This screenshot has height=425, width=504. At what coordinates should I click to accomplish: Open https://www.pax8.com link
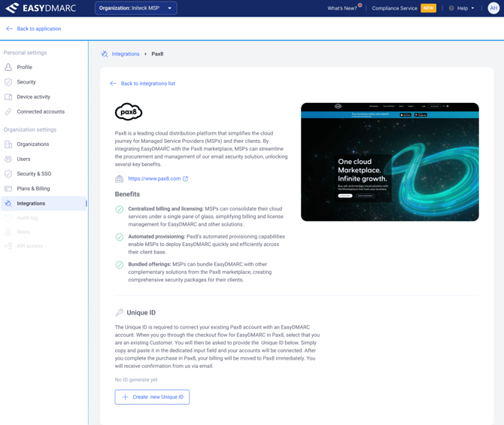point(154,178)
